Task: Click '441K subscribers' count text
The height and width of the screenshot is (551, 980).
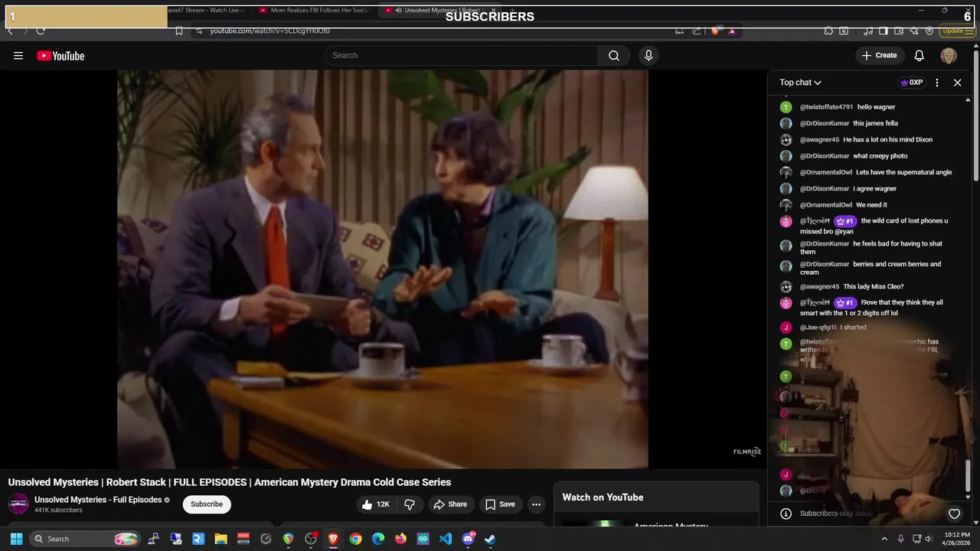Action: (58, 510)
